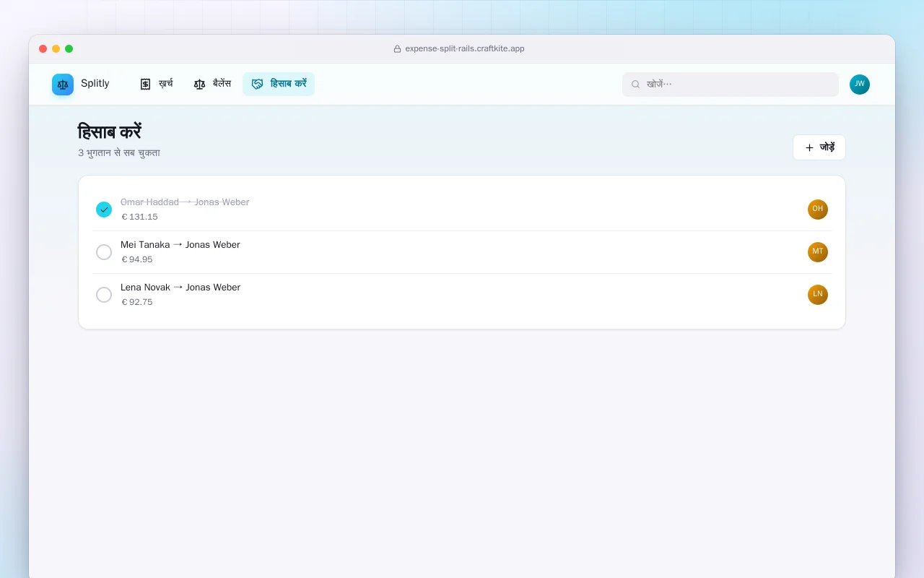Open the Mei Tanaka → Jonas Weber entry
Viewport: 924px width, 578px height.
click(462, 252)
